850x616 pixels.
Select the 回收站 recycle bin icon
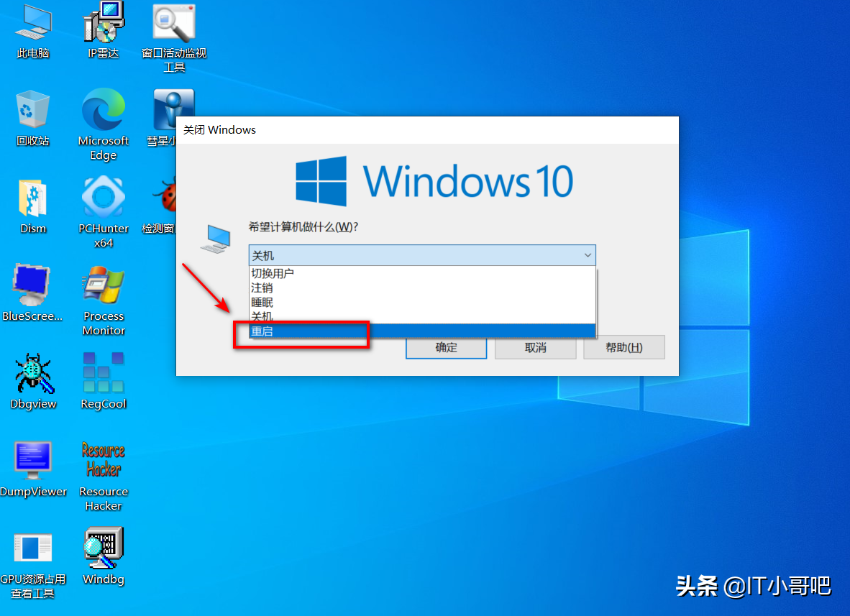click(32, 118)
